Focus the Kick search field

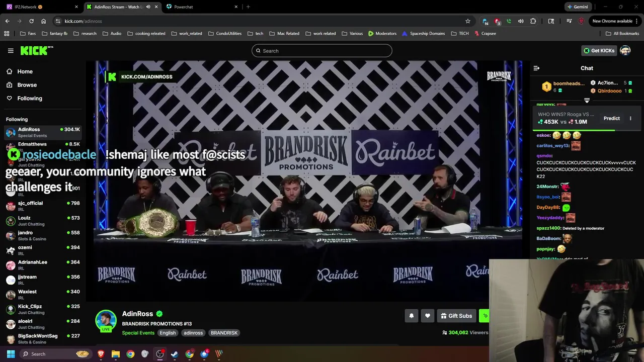(x=322, y=51)
